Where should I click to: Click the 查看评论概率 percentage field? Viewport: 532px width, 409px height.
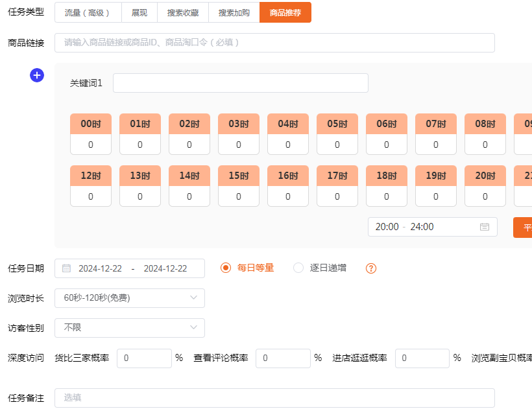click(x=283, y=358)
